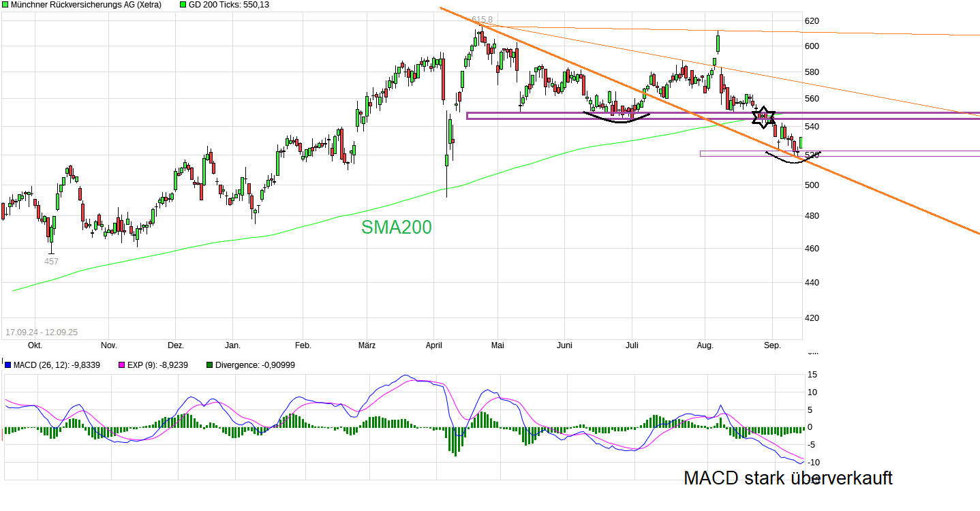The image size is (980, 511).
Task: Click the 420 label on the price axis
Action: [x=811, y=318]
